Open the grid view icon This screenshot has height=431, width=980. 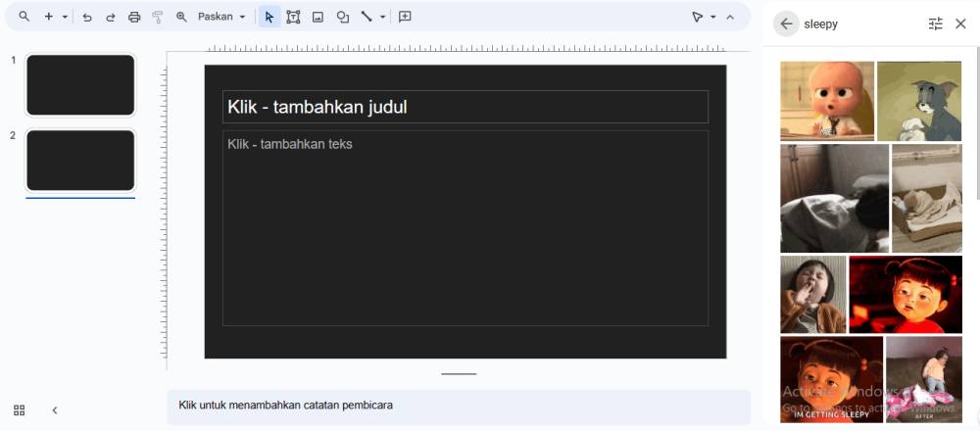click(20, 410)
